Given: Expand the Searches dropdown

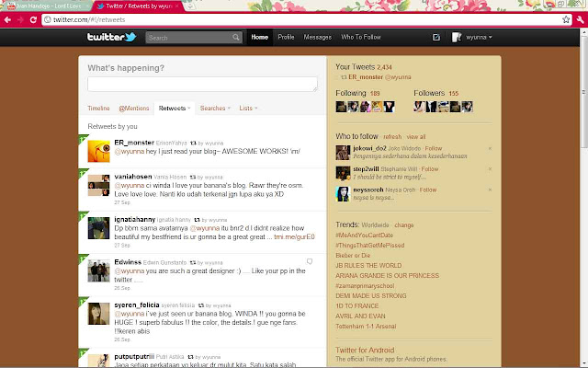Looking at the screenshot, I should pyautogui.click(x=229, y=109).
